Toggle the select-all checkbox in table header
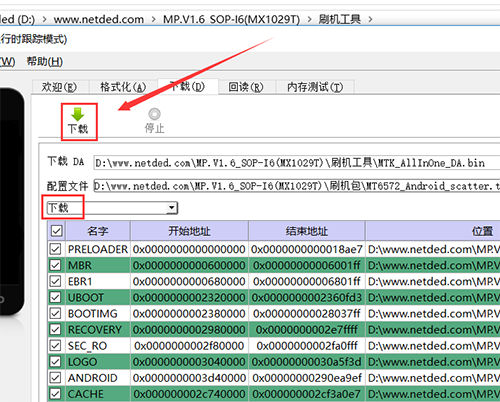Viewport: 500px width, 402px height. coord(56,231)
